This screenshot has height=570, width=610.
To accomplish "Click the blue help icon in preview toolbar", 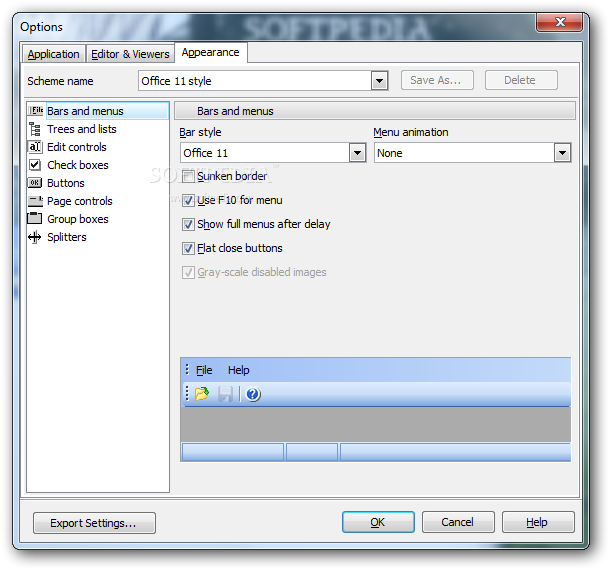I will (253, 394).
